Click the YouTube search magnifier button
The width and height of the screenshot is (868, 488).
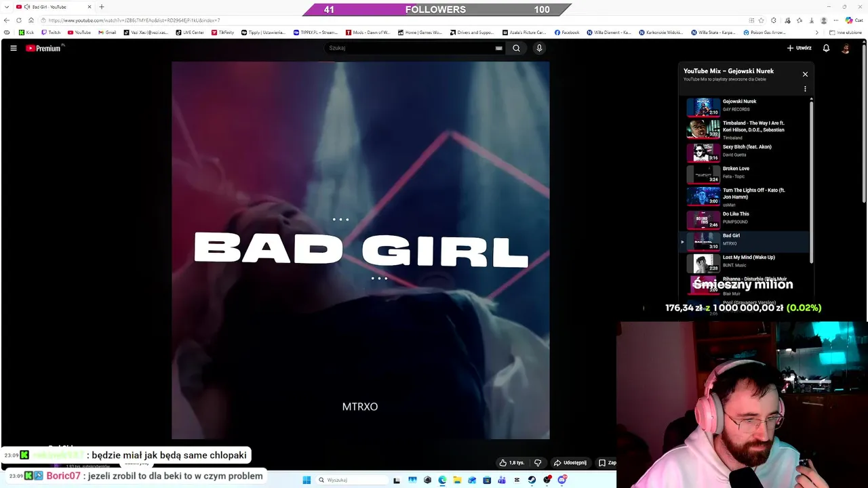[516, 48]
